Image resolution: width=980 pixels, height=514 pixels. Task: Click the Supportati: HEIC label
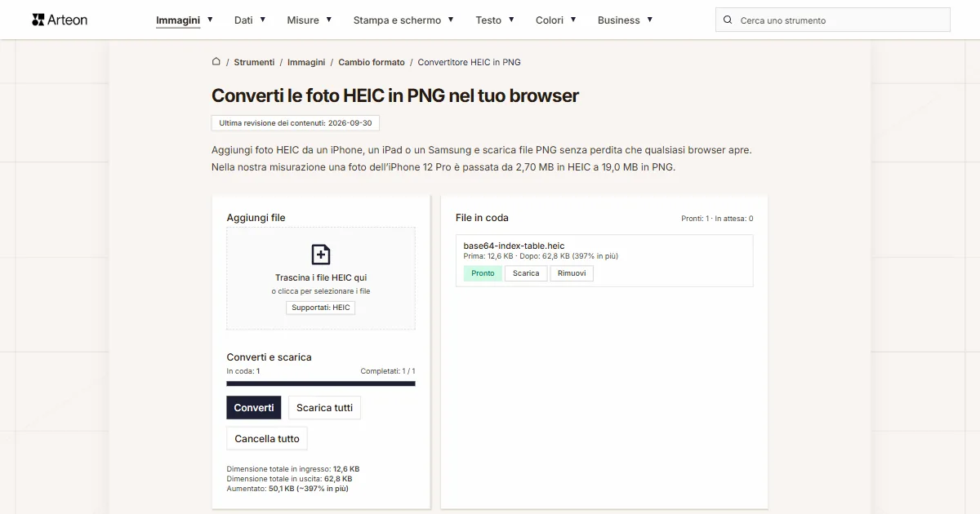click(321, 308)
